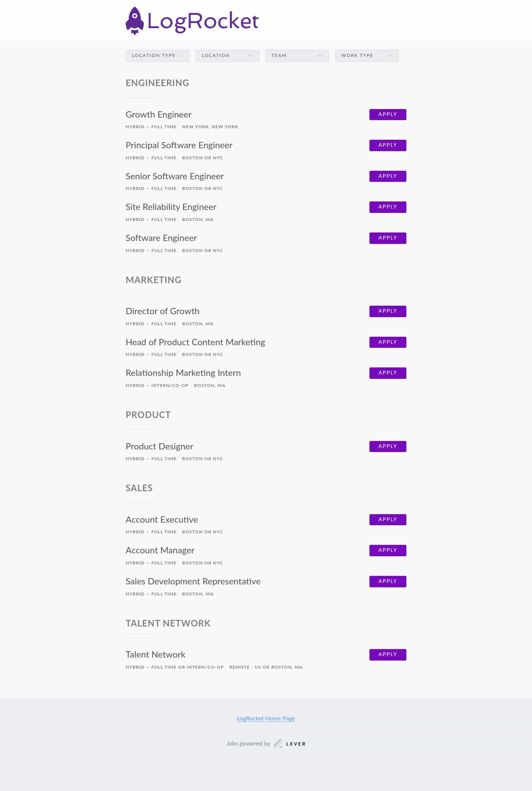Viewport: 532px width, 791px height.
Task: Open the Account Manager posting
Action: click(160, 550)
